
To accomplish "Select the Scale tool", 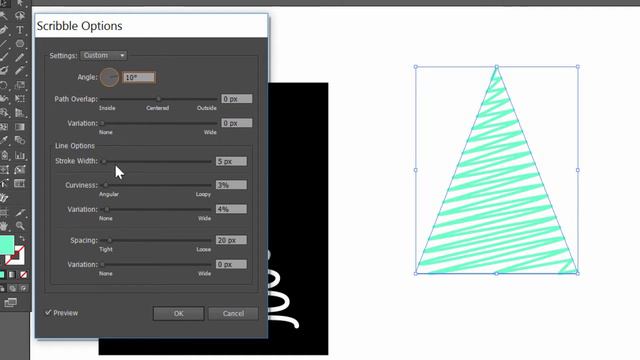I will [20, 85].
